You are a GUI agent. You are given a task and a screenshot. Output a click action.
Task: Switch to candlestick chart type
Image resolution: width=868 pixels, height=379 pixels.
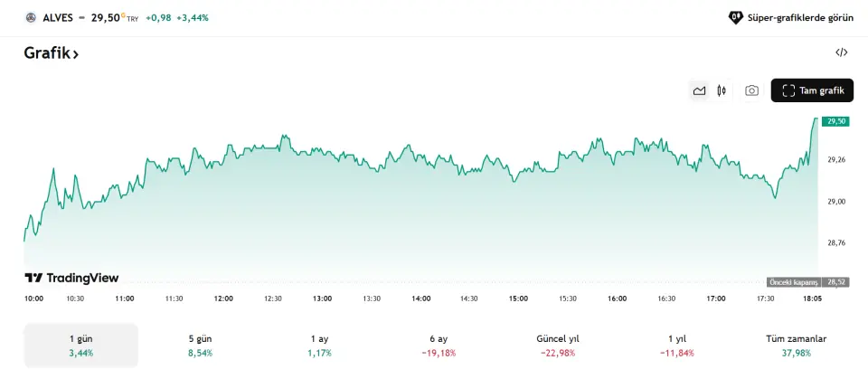click(x=722, y=90)
